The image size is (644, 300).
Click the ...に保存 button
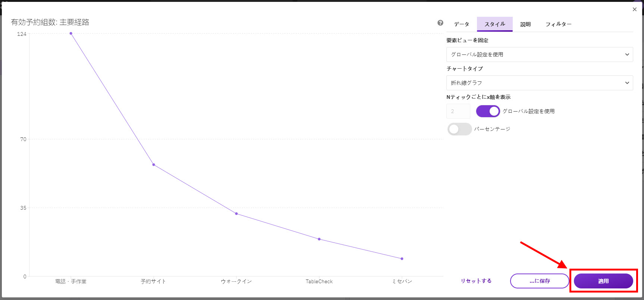tap(540, 281)
